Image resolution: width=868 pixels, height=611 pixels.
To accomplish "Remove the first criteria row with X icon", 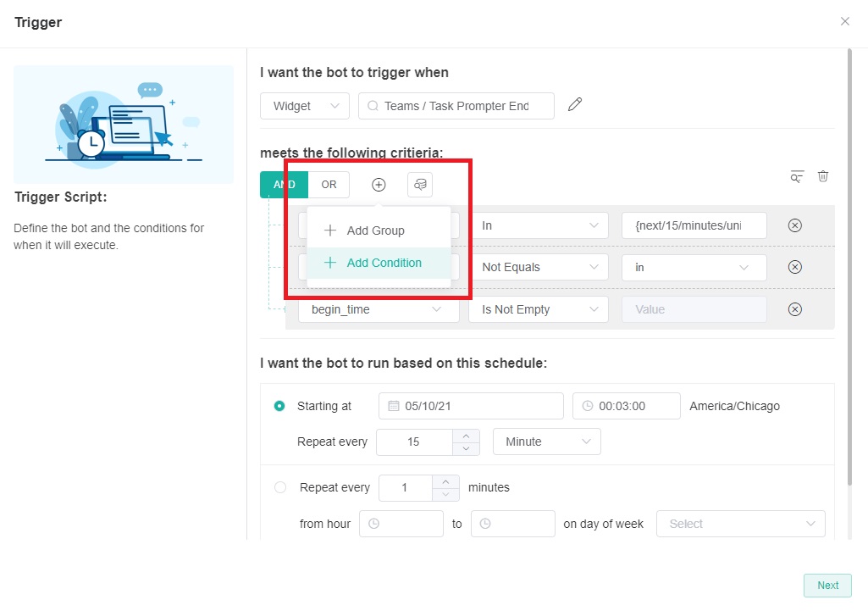I will point(795,225).
